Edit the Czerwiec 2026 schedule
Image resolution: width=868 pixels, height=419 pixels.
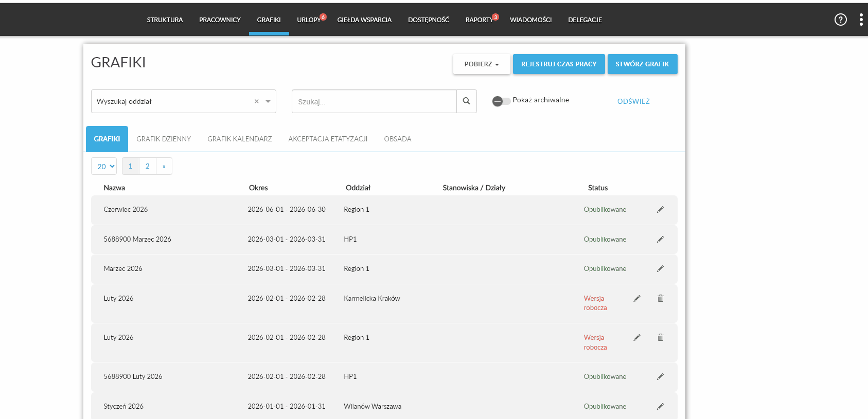point(660,210)
